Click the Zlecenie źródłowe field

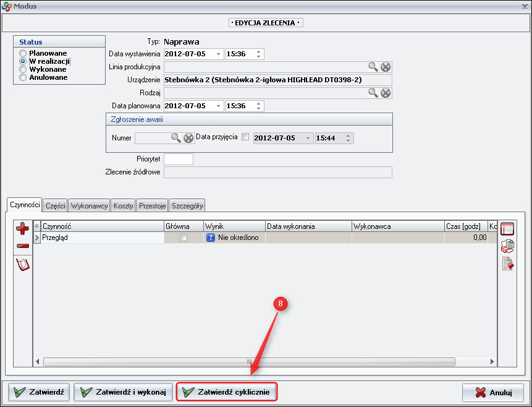278,172
